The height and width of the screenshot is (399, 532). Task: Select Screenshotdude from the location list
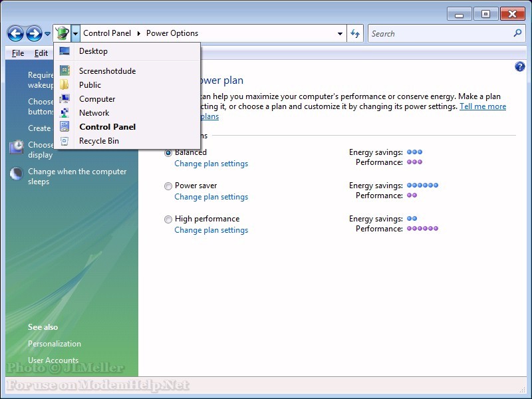point(127,71)
